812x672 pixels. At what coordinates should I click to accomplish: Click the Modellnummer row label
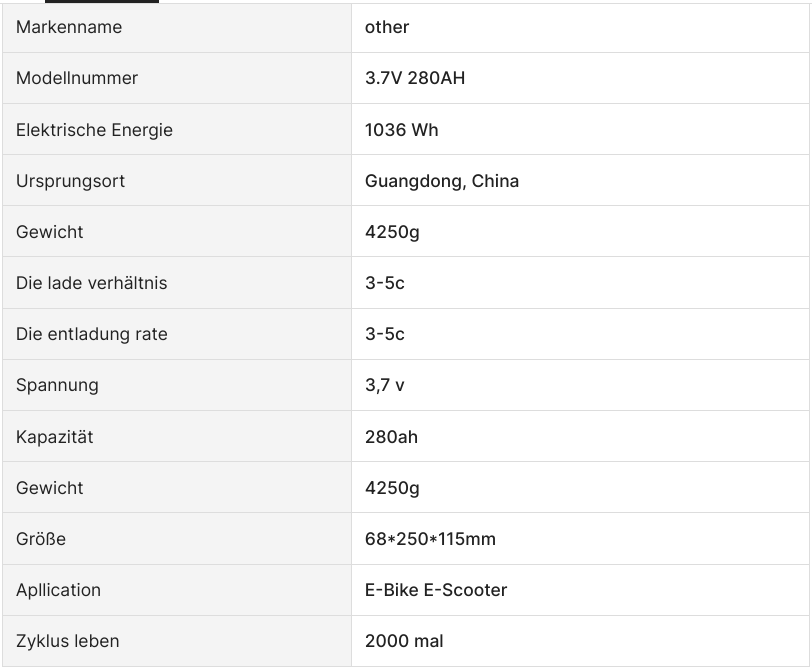(77, 78)
